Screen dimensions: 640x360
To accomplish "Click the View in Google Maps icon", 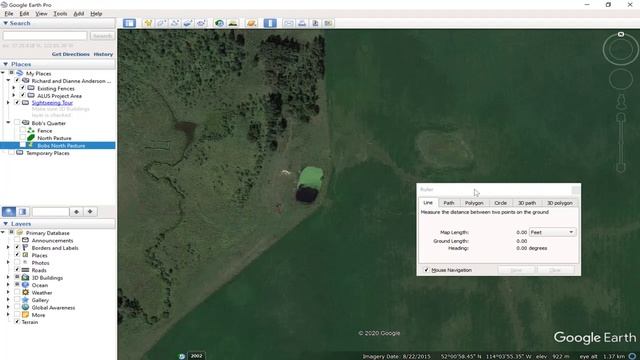I will click(329, 23).
